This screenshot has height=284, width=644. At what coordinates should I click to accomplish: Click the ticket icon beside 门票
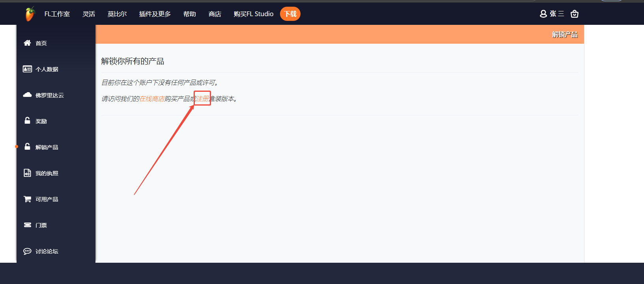[x=27, y=225]
